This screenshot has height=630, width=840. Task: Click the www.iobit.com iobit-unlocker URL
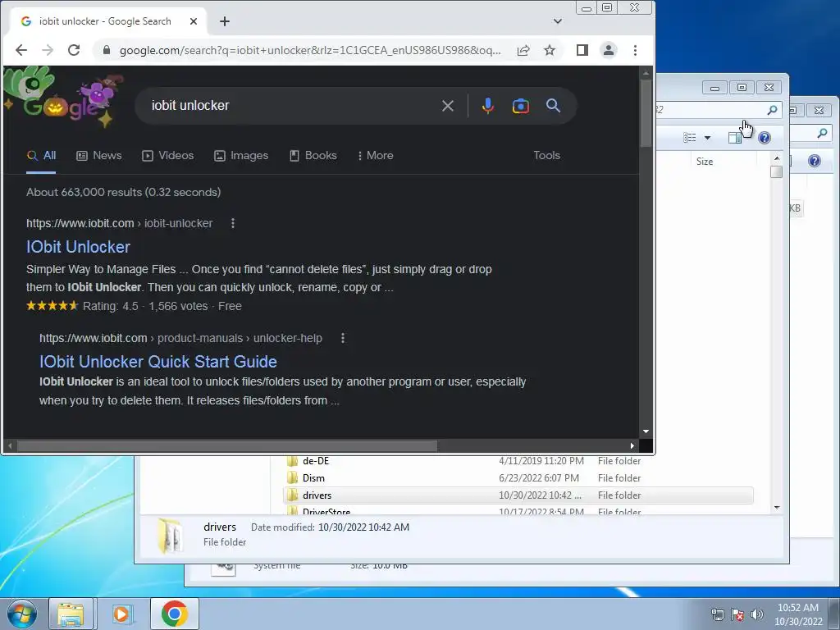120,223
